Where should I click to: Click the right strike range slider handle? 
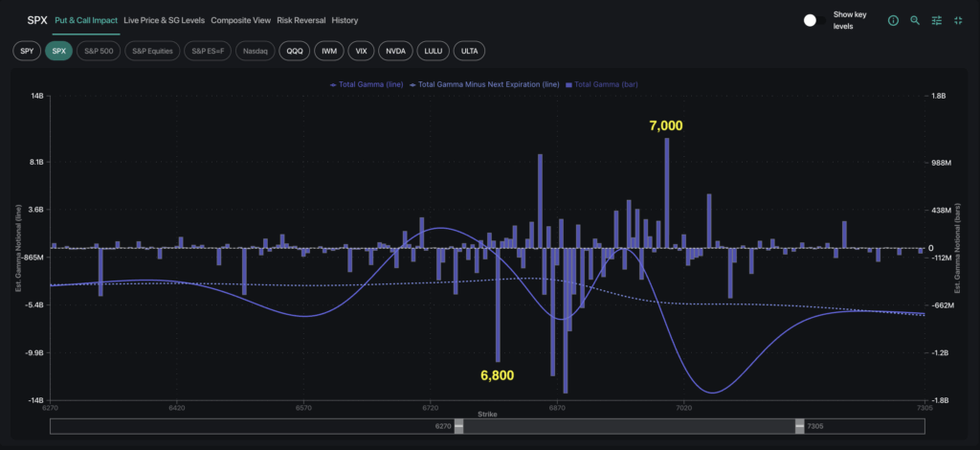[797, 427]
